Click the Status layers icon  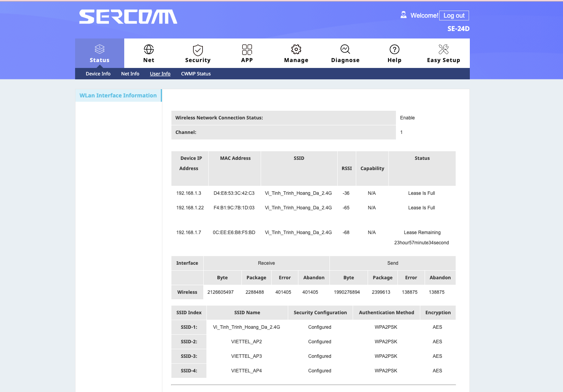(99, 49)
